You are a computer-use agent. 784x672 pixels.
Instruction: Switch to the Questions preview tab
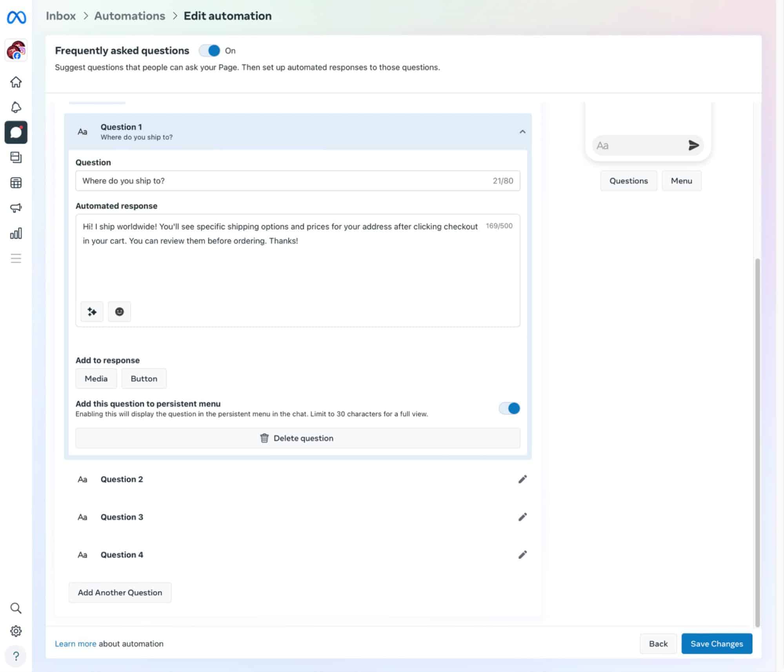point(628,181)
